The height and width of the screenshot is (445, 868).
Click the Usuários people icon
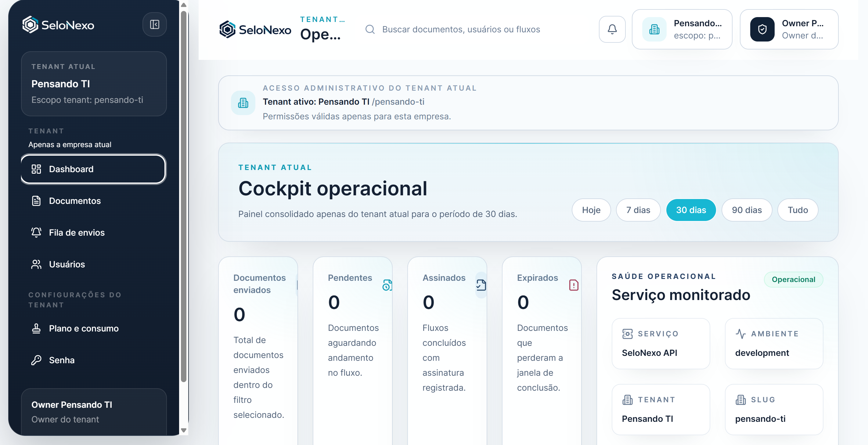pos(36,264)
